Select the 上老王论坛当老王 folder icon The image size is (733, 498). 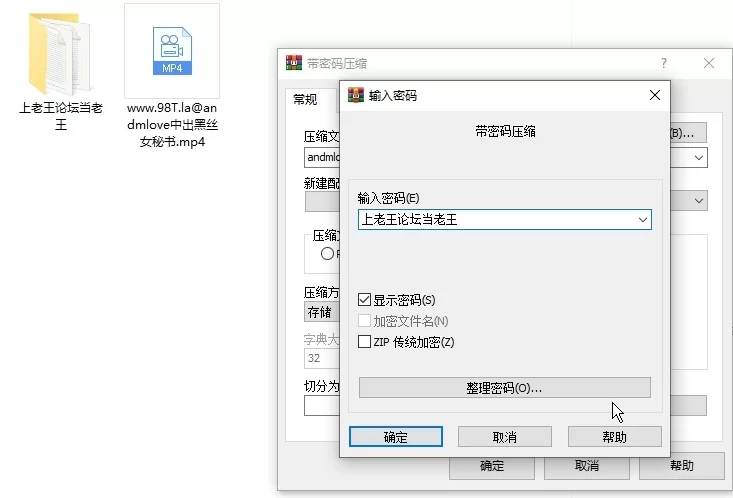tap(60, 52)
